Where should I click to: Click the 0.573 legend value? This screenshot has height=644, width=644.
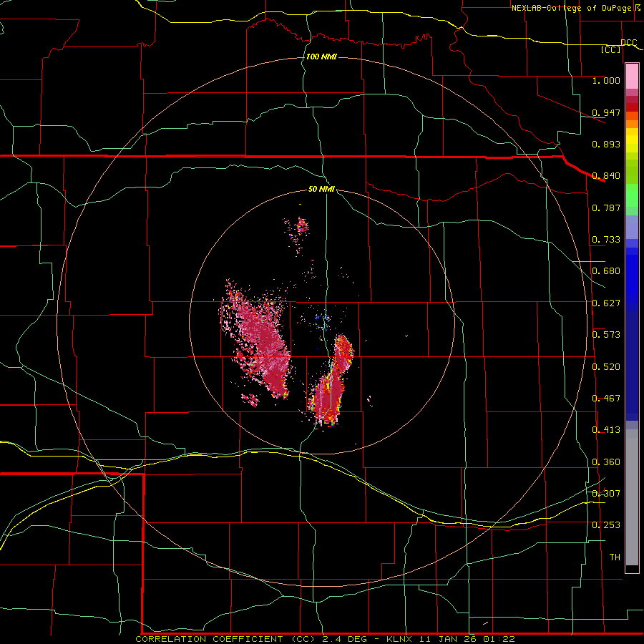(606, 335)
